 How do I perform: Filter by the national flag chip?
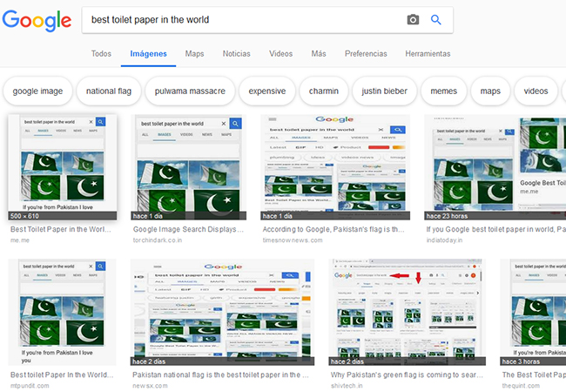pos(109,91)
